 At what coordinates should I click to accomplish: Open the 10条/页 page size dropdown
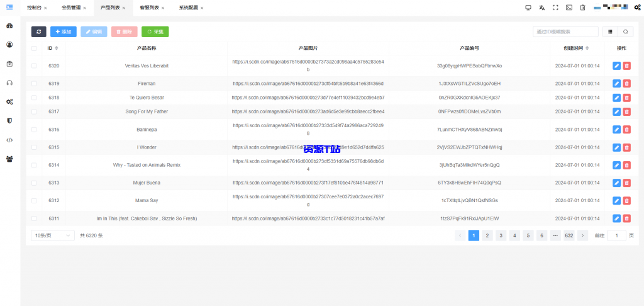click(52, 235)
